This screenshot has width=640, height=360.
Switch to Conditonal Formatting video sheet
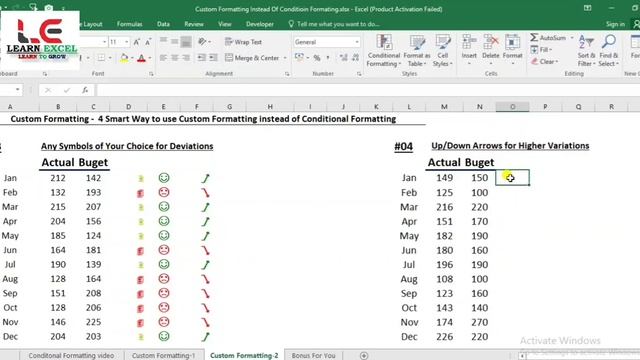point(71,356)
